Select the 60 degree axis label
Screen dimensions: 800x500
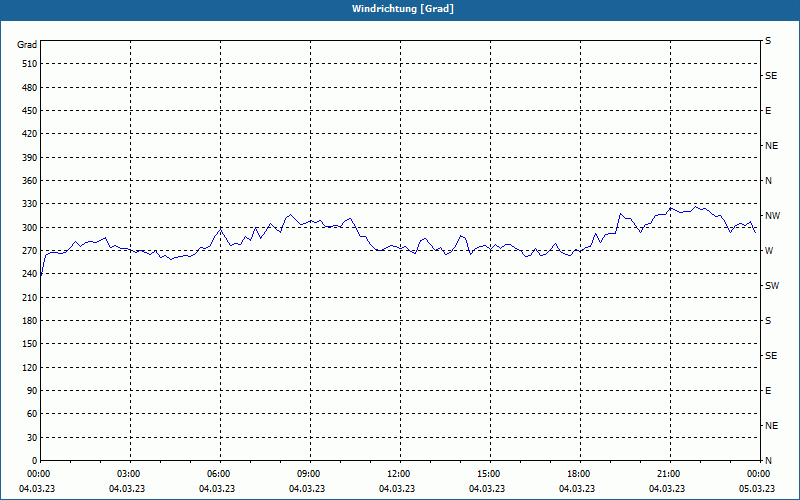(x=32, y=414)
